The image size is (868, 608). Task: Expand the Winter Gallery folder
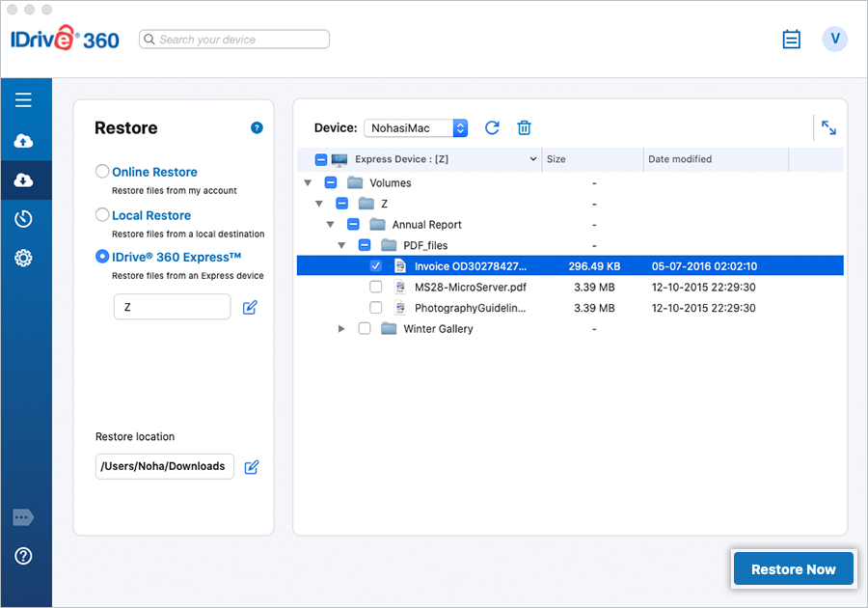341,329
